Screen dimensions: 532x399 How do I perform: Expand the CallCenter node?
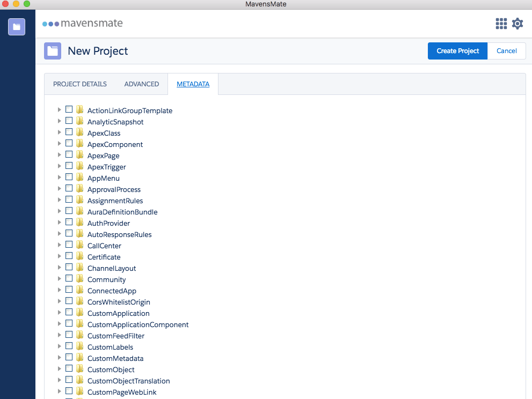59,245
